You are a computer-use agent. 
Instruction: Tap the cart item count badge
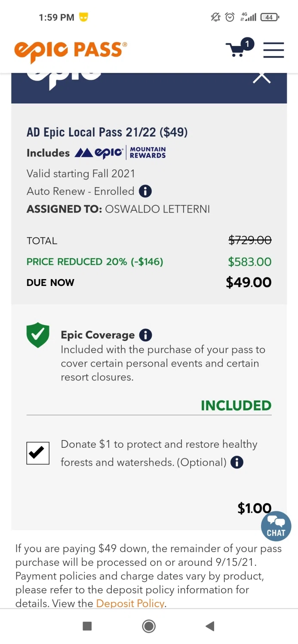[247, 44]
